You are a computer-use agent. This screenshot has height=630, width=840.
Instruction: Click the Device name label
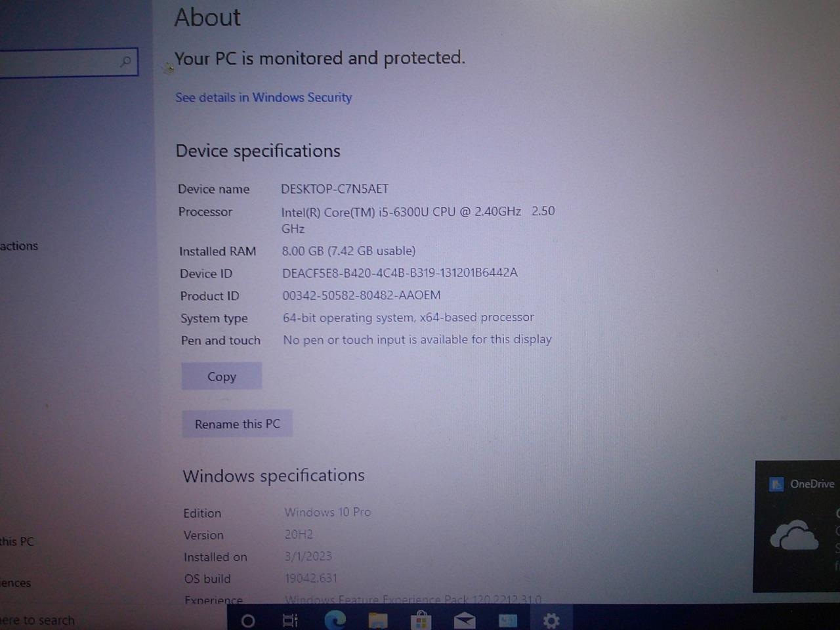click(214, 189)
